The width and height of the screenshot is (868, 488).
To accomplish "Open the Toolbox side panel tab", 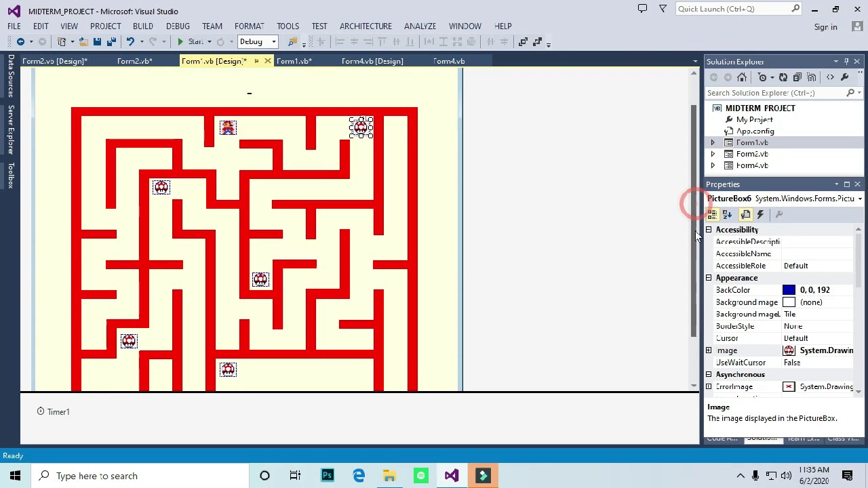I will click(x=11, y=176).
